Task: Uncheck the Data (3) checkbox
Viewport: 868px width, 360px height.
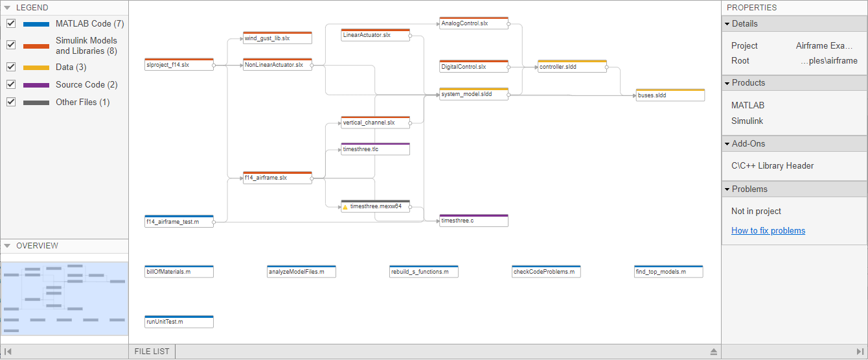Action: (11, 67)
